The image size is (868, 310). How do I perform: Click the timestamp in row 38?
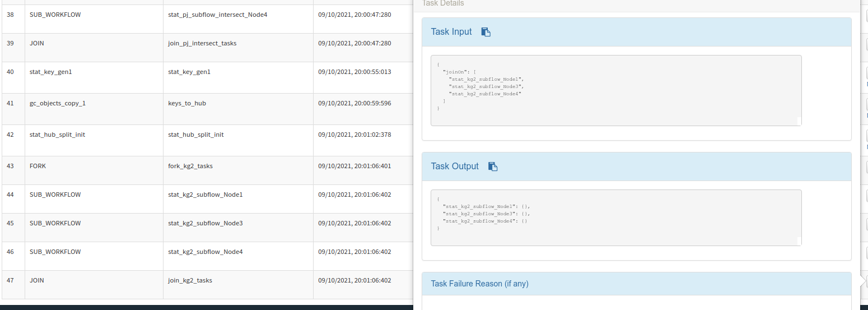click(354, 15)
